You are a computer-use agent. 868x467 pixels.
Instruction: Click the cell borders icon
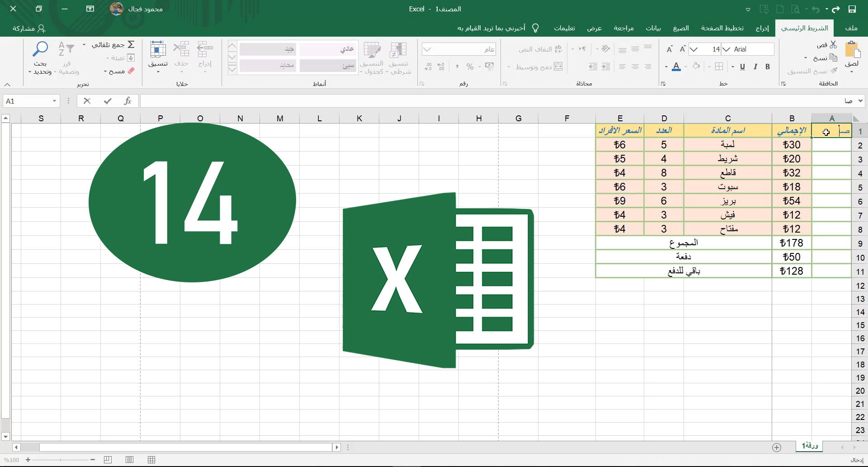[x=719, y=67]
